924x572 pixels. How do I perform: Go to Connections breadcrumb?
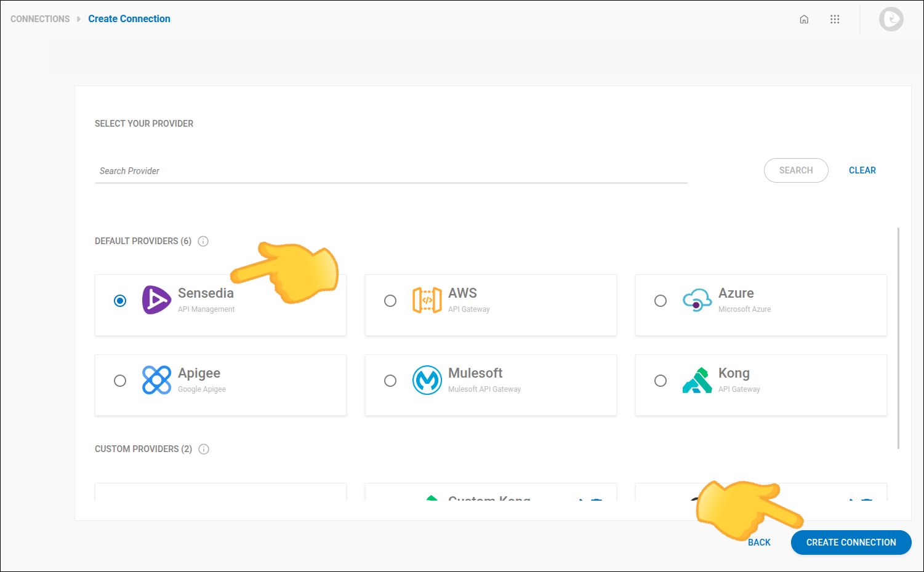pyautogui.click(x=40, y=19)
